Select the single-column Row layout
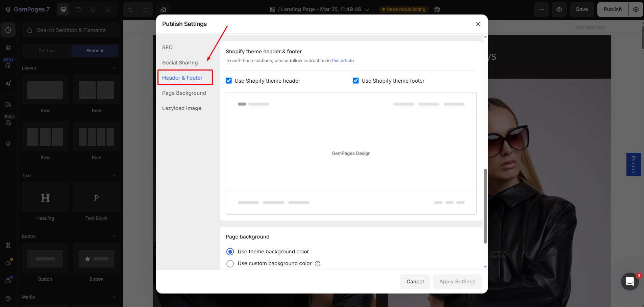644x307 pixels. pos(45,90)
